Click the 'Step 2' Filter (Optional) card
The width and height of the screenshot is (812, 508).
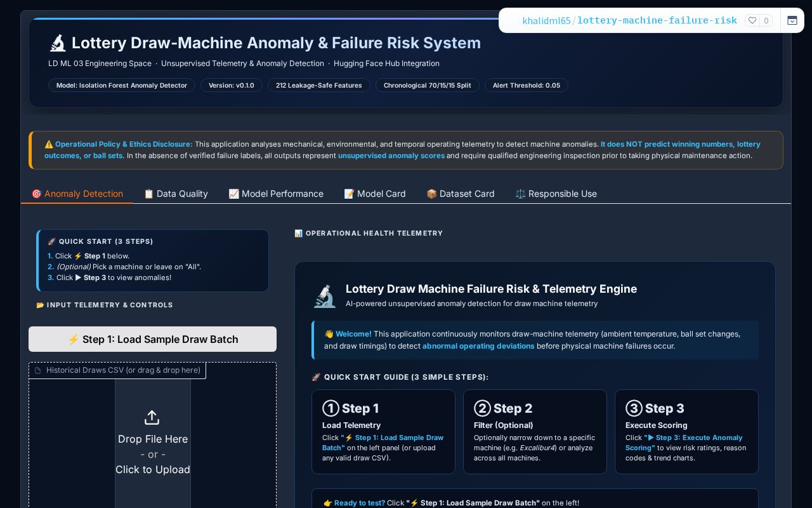[x=535, y=432]
